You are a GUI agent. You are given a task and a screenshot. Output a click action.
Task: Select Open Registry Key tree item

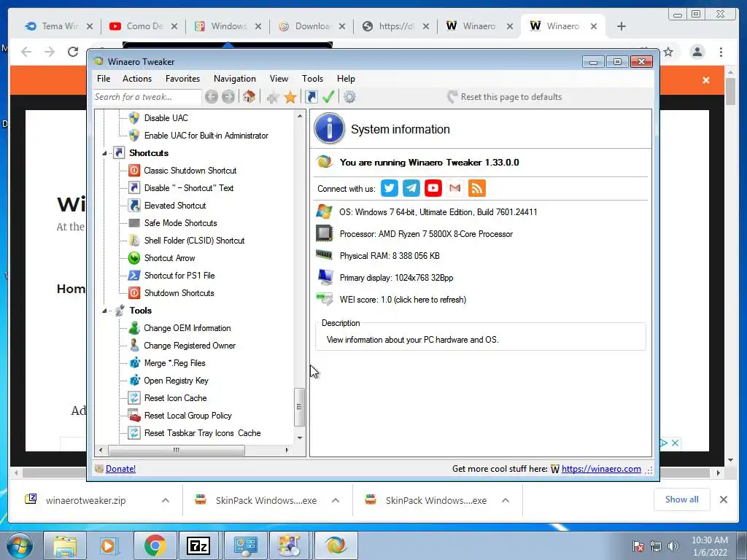[x=177, y=381]
